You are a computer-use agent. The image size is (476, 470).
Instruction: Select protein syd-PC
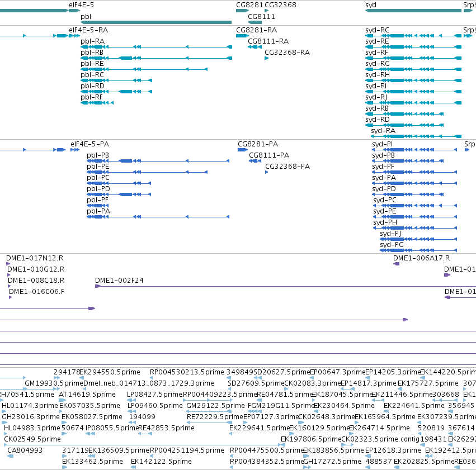pos(415,206)
